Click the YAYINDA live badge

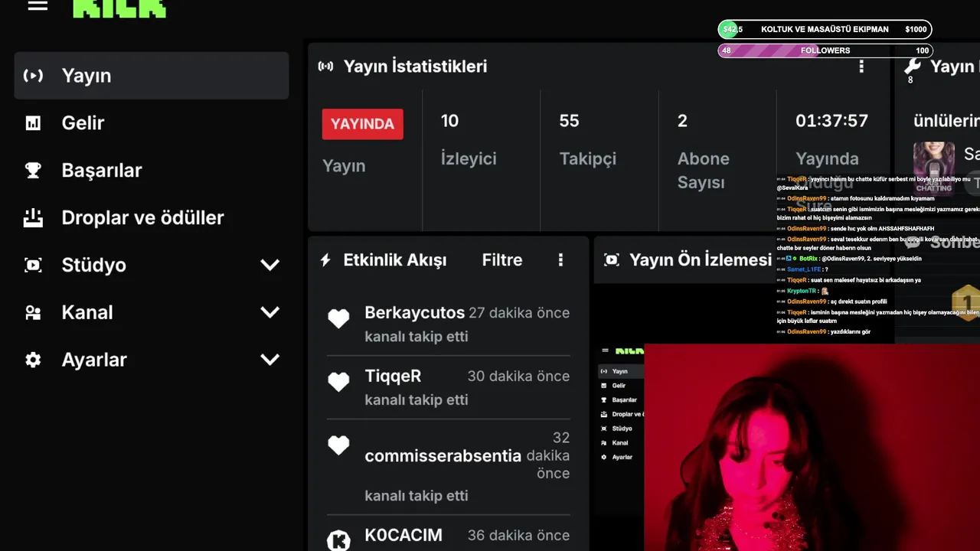[363, 124]
